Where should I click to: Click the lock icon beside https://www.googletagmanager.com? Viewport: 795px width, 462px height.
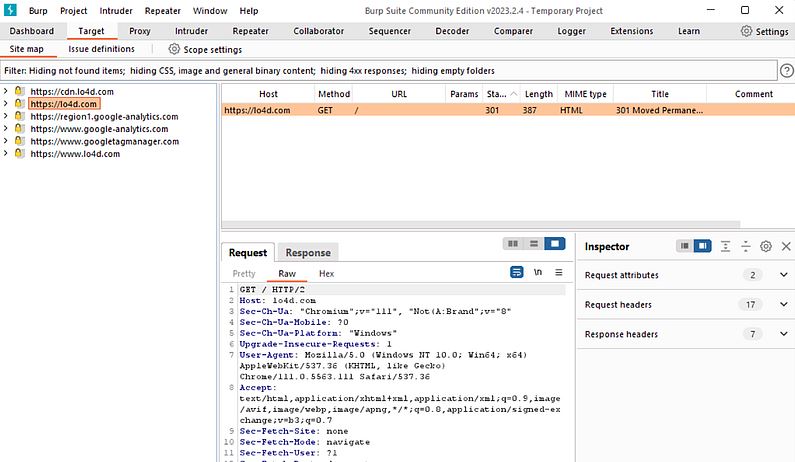coord(19,141)
